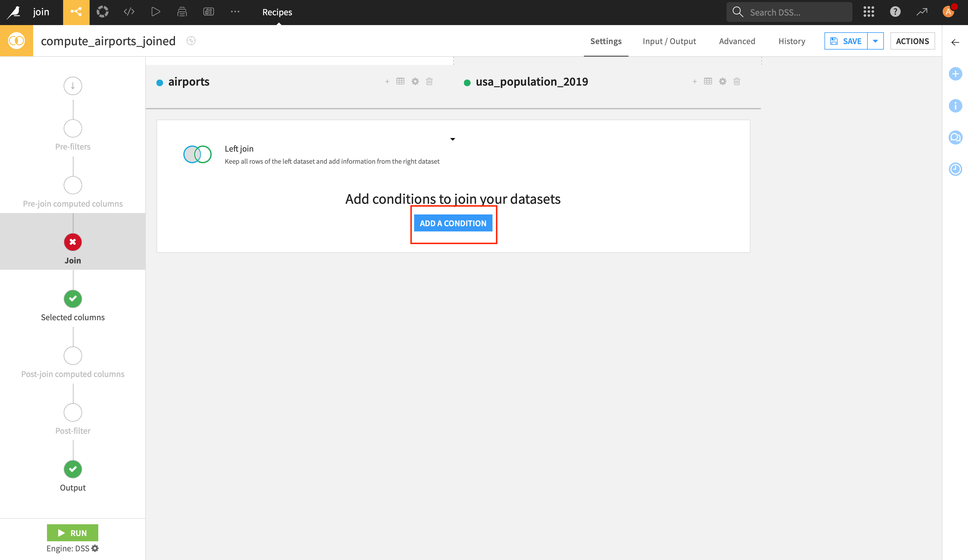Open more options ellipsis in navbar

coord(235,12)
